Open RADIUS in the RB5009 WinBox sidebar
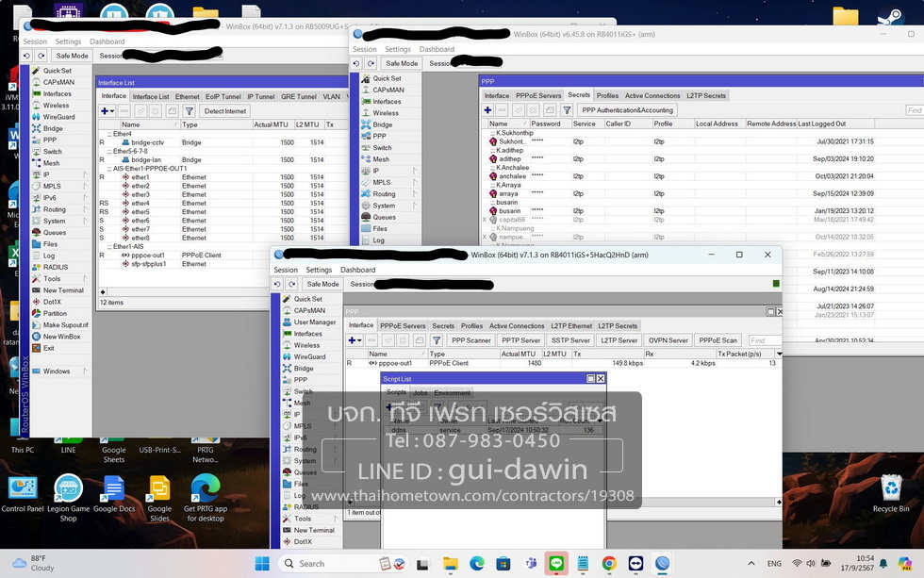 click(x=56, y=267)
